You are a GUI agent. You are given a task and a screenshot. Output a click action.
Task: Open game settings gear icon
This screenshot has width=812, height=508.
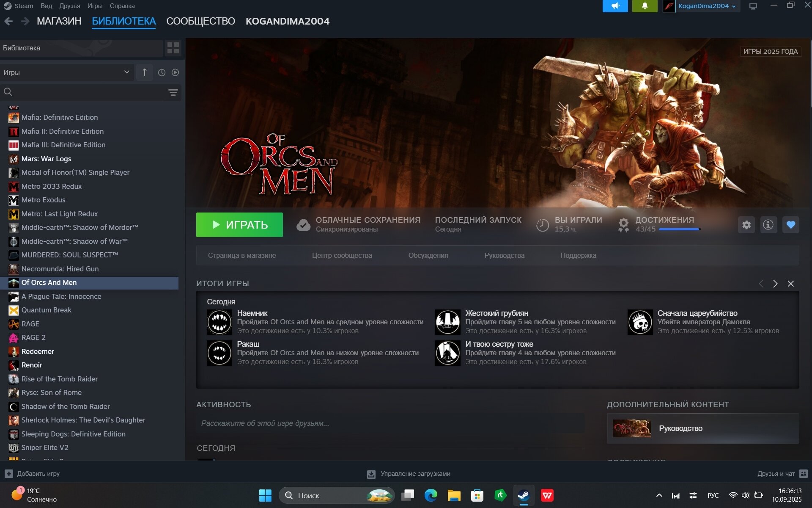(x=746, y=225)
